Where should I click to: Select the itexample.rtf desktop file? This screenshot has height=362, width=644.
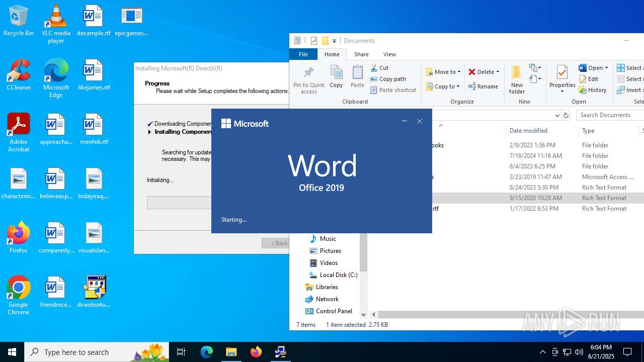94,21
